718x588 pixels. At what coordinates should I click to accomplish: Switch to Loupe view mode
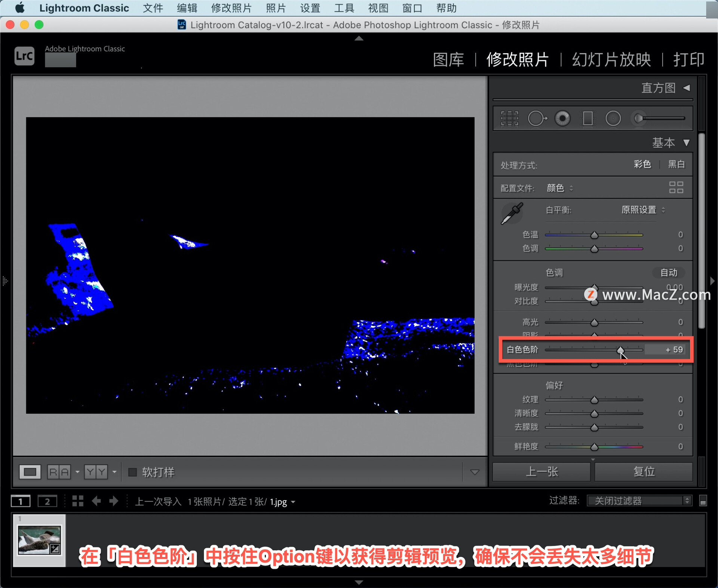tap(30, 472)
